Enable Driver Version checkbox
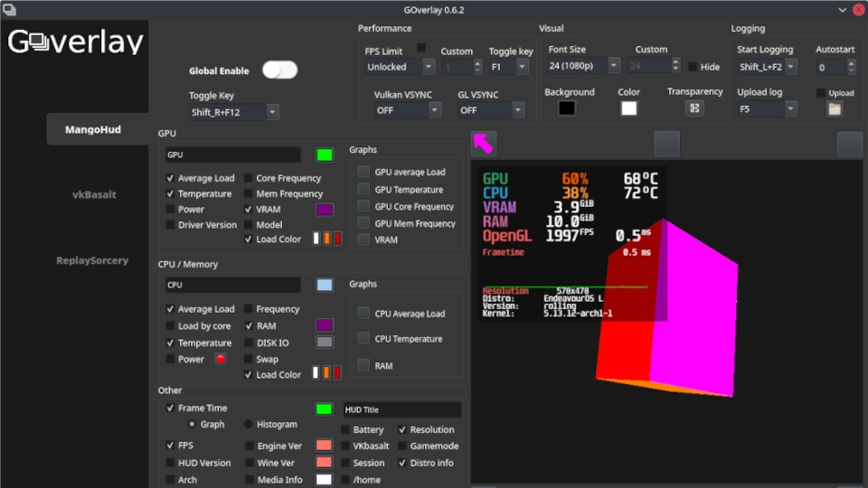Screen dimensions: 868x488 pos(170,225)
